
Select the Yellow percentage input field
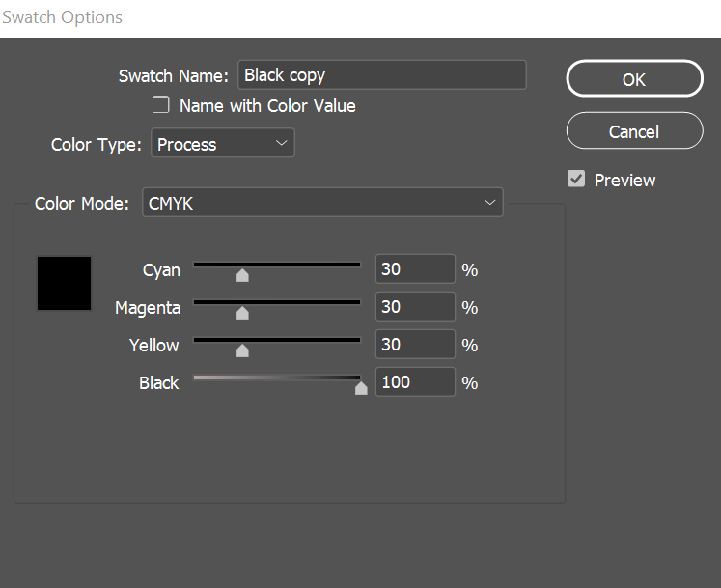click(414, 345)
